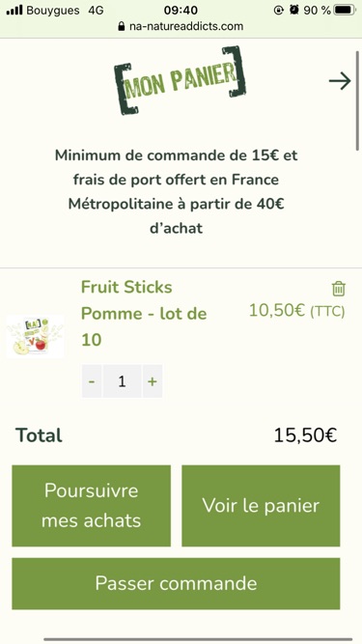
Task: Click the quantity field showing 1
Action: [122, 381]
